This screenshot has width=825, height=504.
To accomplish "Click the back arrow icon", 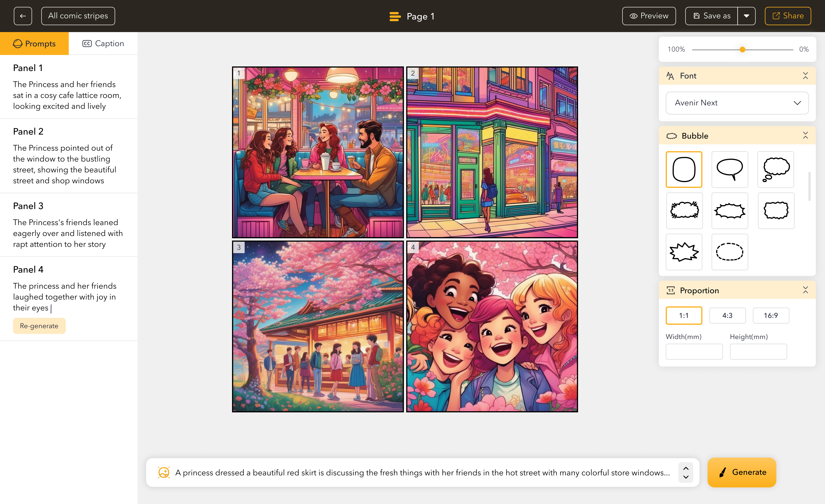I will tap(23, 16).
